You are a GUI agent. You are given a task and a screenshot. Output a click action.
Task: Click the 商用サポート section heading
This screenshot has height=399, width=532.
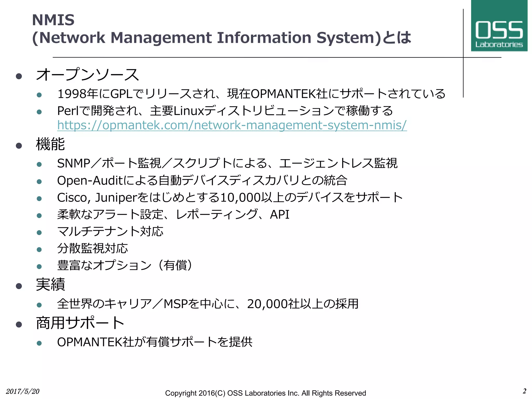(80, 323)
